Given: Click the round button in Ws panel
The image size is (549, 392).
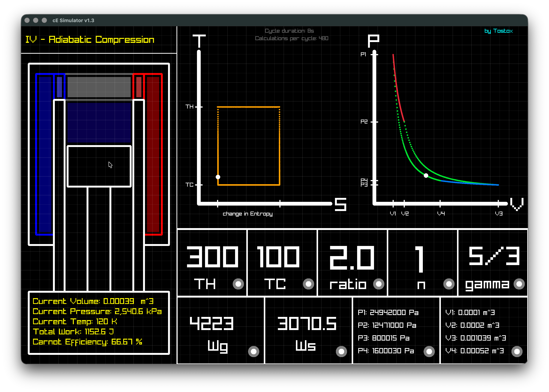Looking at the screenshot, I should (x=341, y=351).
